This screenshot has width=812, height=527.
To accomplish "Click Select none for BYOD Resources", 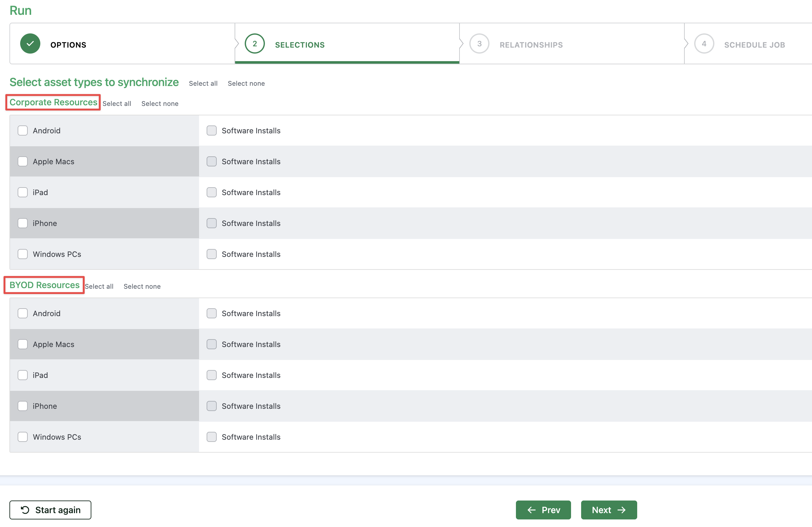I will (x=142, y=287).
